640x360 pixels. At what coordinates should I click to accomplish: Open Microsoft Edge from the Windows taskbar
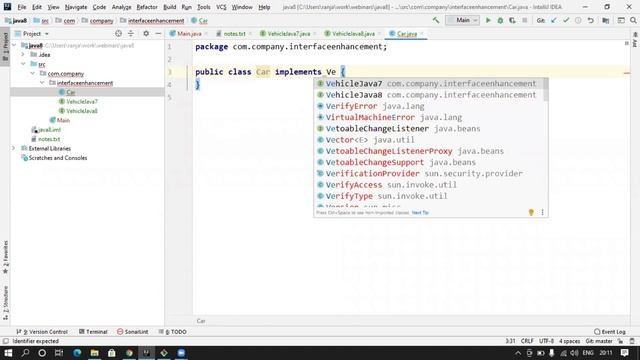click(x=77, y=353)
